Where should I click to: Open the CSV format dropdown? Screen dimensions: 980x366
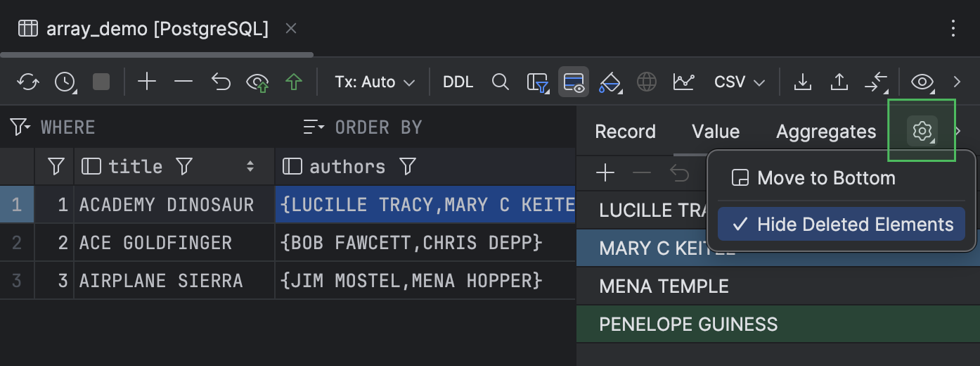[x=739, y=82]
